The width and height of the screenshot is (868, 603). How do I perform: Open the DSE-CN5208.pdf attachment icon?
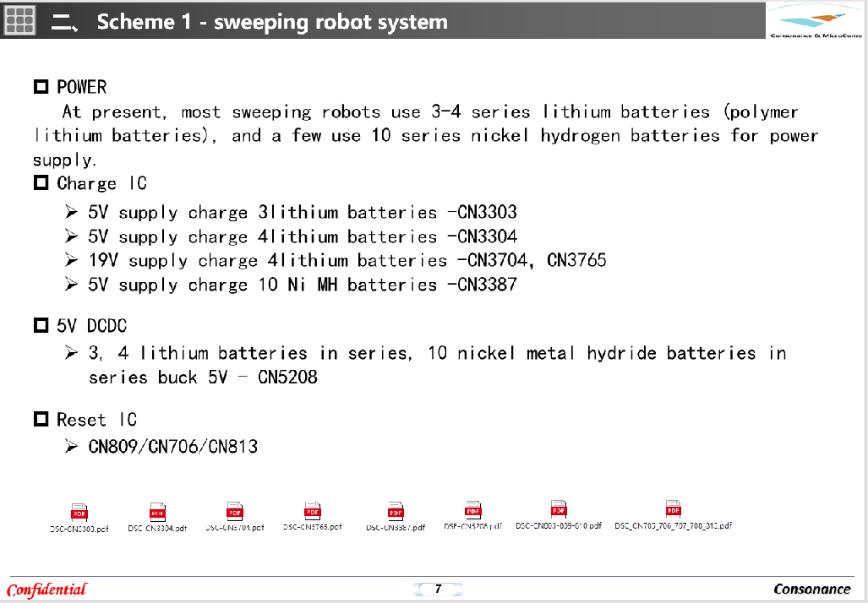[x=473, y=510]
